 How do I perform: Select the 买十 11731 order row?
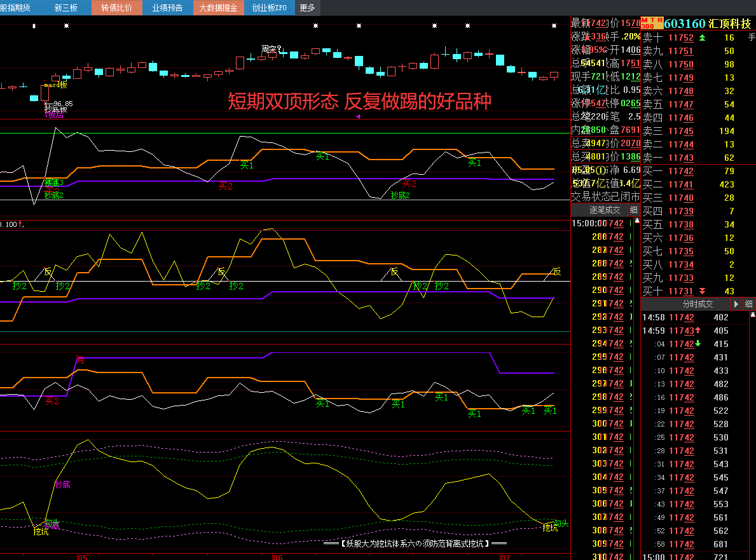point(698,291)
